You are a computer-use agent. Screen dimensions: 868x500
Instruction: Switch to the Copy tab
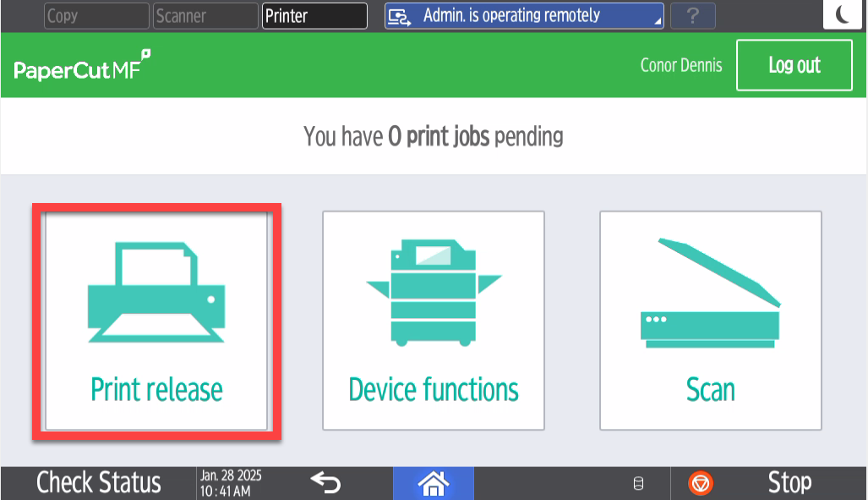pos(96,15)
